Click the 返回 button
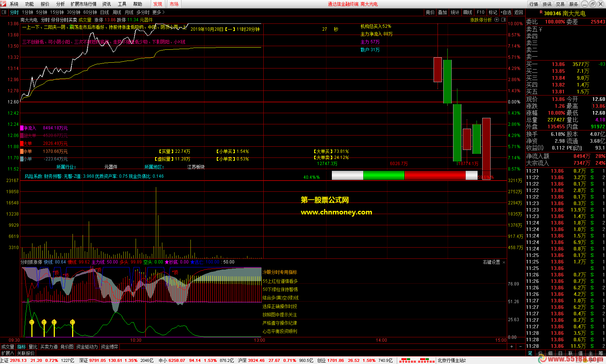606x364 pixels. point(519,12)
